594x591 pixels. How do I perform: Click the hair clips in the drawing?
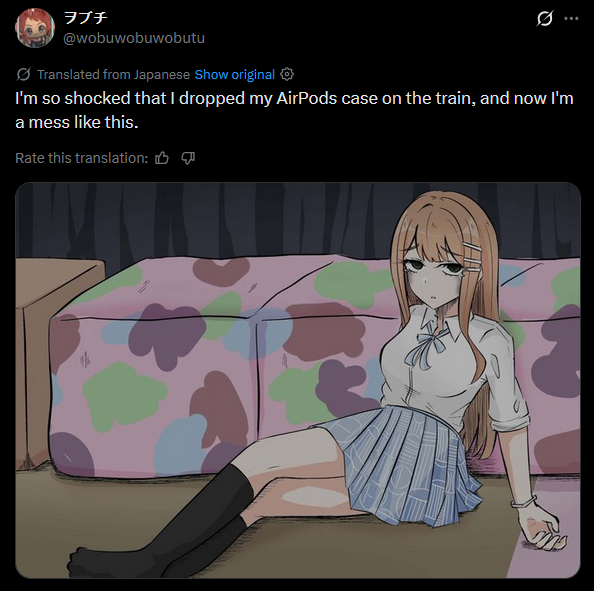pos(472,257)
